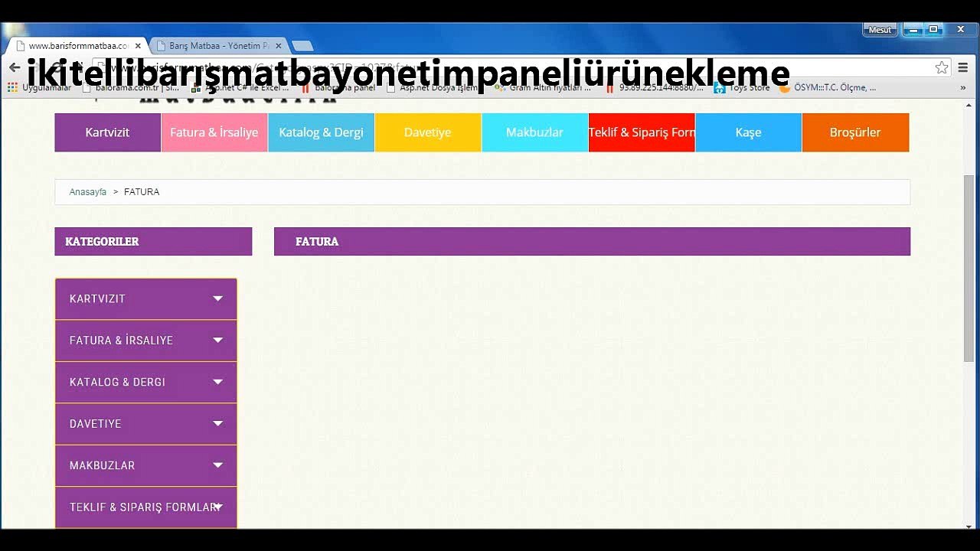Show more bookmarks chevron
Screen dimensions: 980x551
[963, 88]
